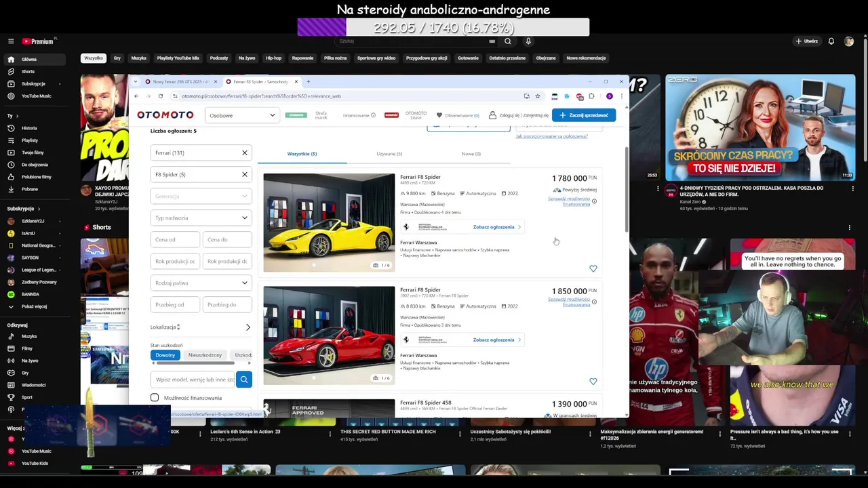This screenshot has width=868, height=488.
Task: Click the OTOMOTO logo
Action: (165, 115)
